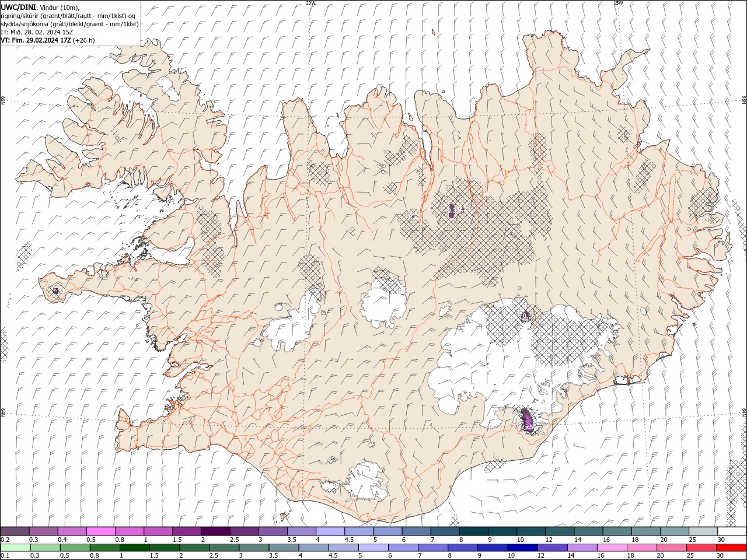Click the 'UWC/DINI: Vindur (10m),' title line
Image resolution: width=747 pixels, height=560 pixels.
[40, 6]
